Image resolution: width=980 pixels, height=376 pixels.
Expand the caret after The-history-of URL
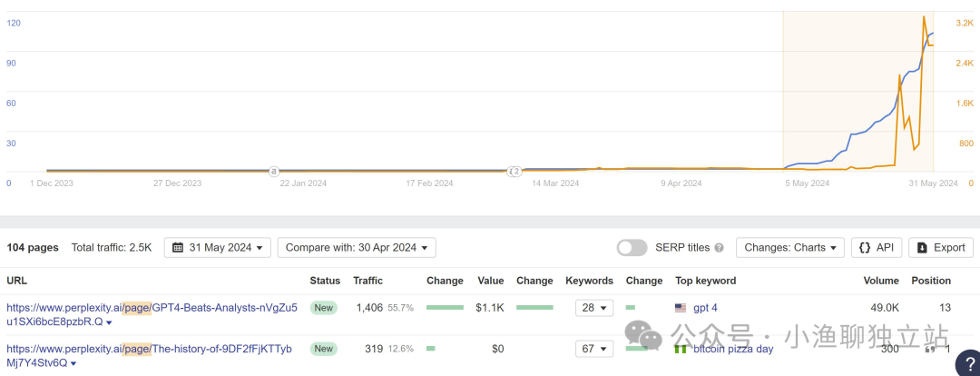click(x=73, y=363)
